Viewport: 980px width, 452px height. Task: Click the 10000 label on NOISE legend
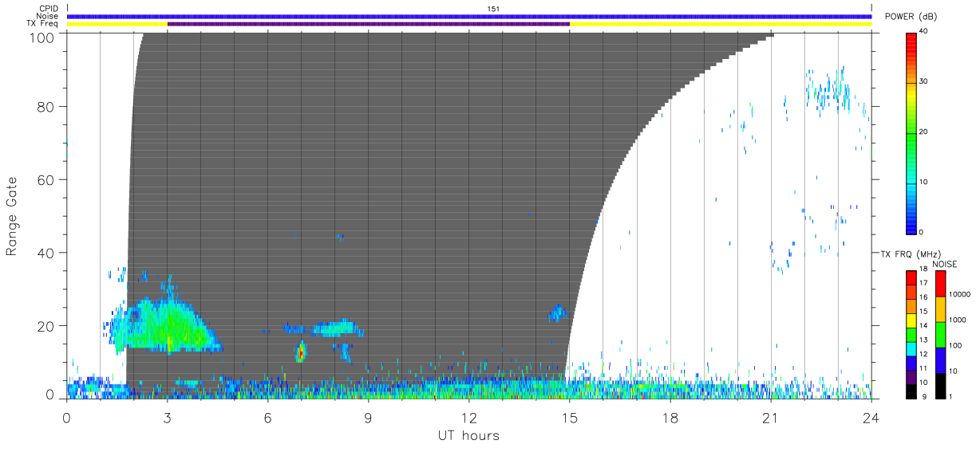point(958,294)
